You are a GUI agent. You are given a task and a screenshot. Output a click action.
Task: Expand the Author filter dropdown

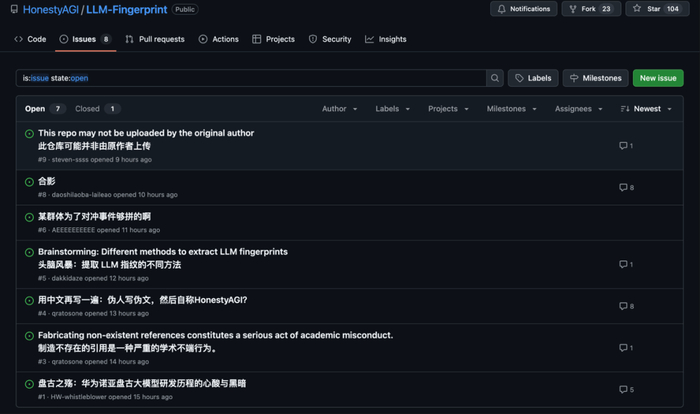[339, 109]
